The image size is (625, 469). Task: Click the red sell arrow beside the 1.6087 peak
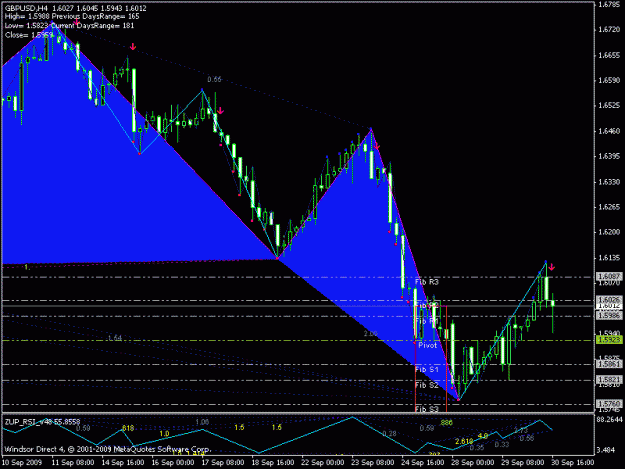pos(551,267)
